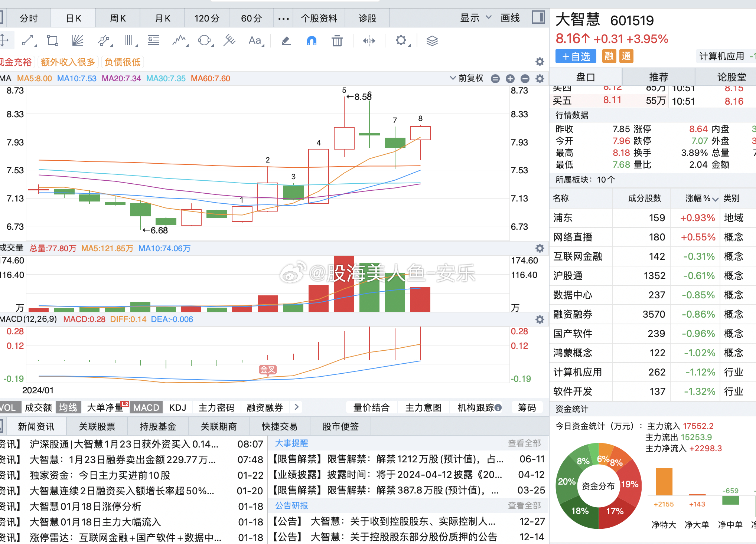Image resolution: width=756 pixels, height=544 pixels.
Task: Switch to the 推荐 panel tab
Action: (658, 77)
